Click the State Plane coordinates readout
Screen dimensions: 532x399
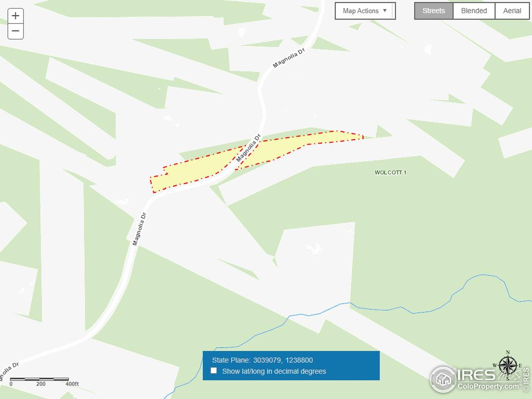coord(262,360)
